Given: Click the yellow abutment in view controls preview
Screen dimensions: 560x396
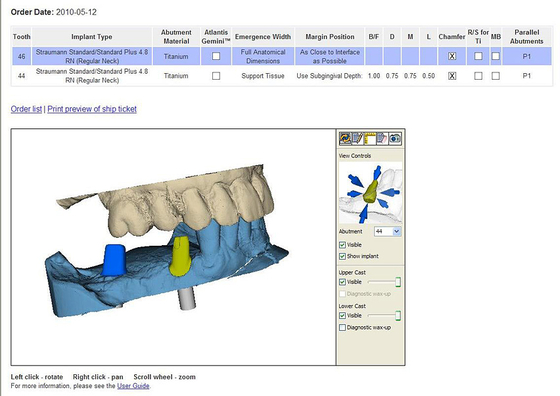Looking at the screenshot, I should [371, 191].
